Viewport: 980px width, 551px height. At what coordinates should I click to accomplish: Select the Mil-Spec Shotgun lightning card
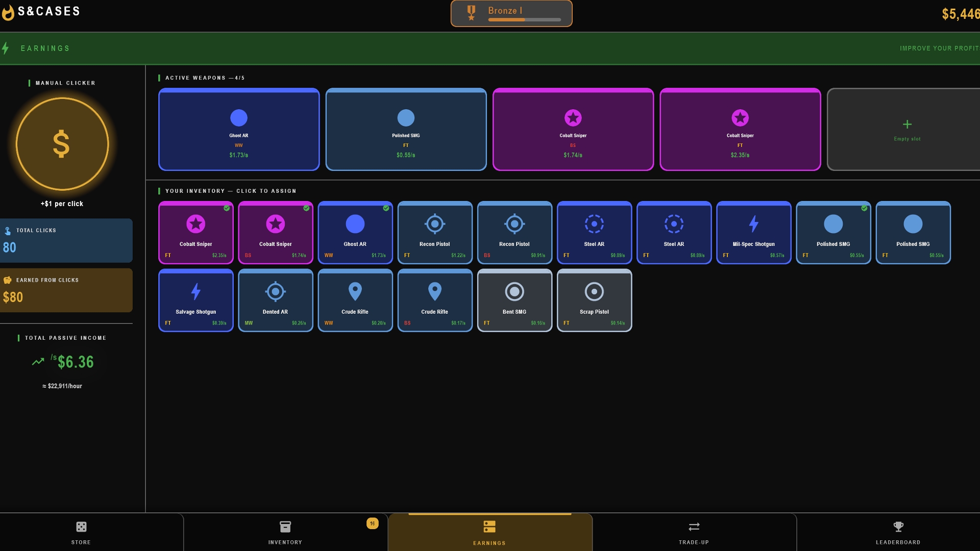pyautogui.click(x=753, y=233)
